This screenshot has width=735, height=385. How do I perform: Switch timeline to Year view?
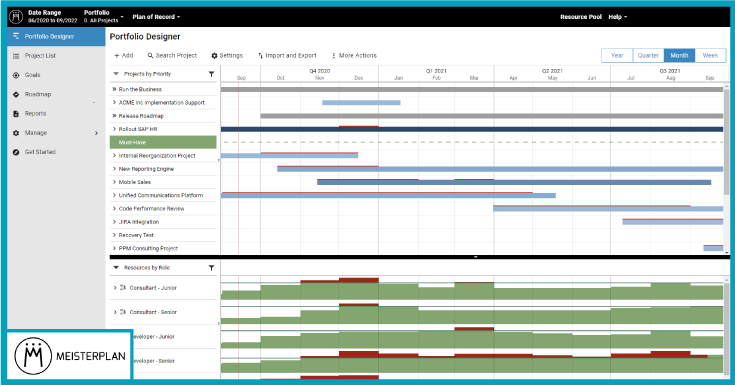[617, 55]
